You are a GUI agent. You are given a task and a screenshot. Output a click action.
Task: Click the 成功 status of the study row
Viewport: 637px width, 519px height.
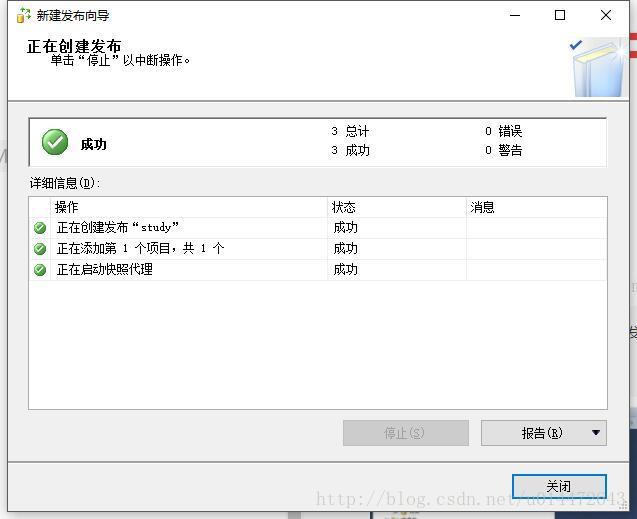point(345,228)
